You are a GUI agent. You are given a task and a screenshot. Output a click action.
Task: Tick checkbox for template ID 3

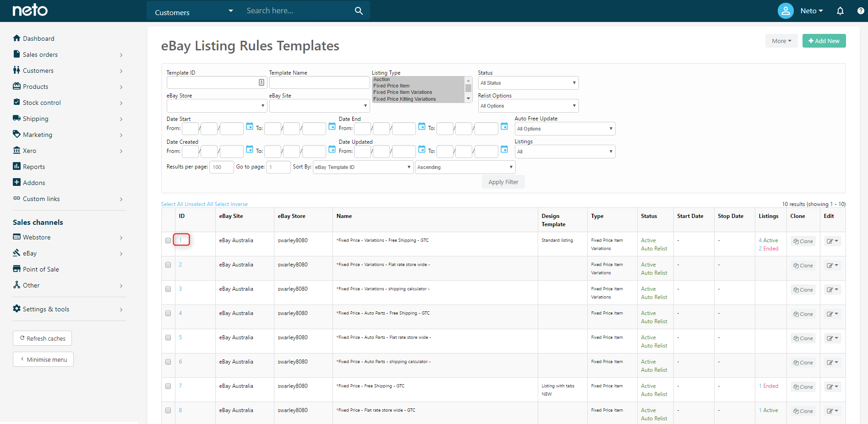coord(168,289)
